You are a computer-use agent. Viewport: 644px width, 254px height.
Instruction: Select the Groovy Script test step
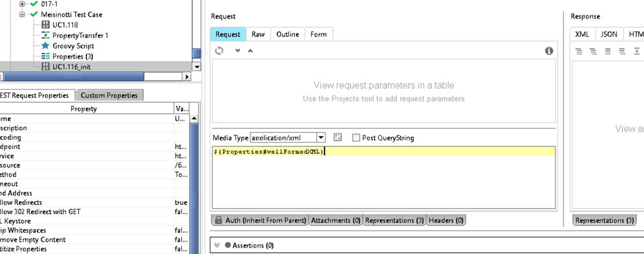73,46
